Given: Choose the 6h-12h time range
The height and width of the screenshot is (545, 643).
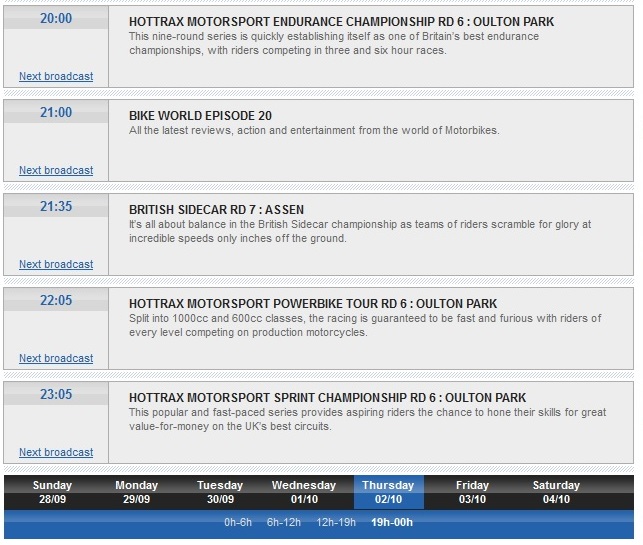Looking at the screenshot, I should click(286, 522).
